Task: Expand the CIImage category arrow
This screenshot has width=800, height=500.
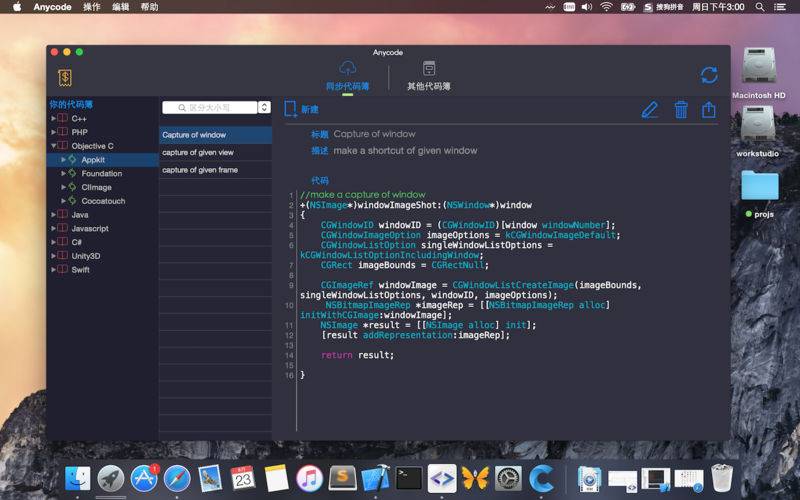Action: 63,187
